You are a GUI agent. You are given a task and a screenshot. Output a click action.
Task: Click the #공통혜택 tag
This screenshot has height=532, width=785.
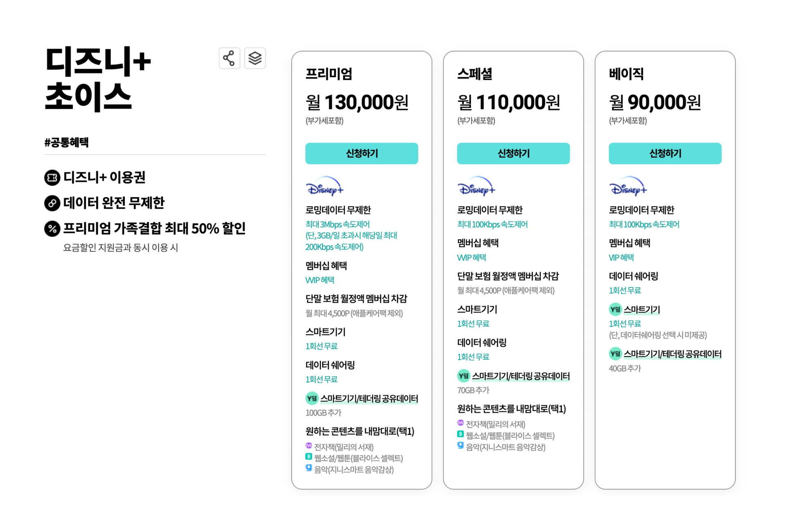66,142
